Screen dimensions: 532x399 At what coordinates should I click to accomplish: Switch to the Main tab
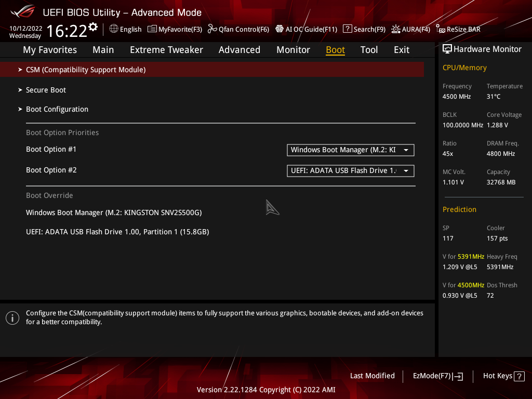click(103, 50)
